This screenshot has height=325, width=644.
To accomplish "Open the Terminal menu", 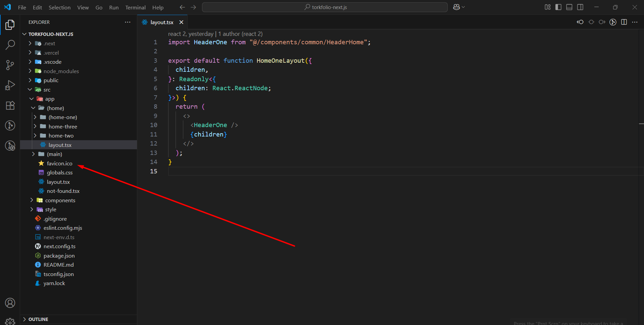I will pyautogui.click(x=135, y=7).
